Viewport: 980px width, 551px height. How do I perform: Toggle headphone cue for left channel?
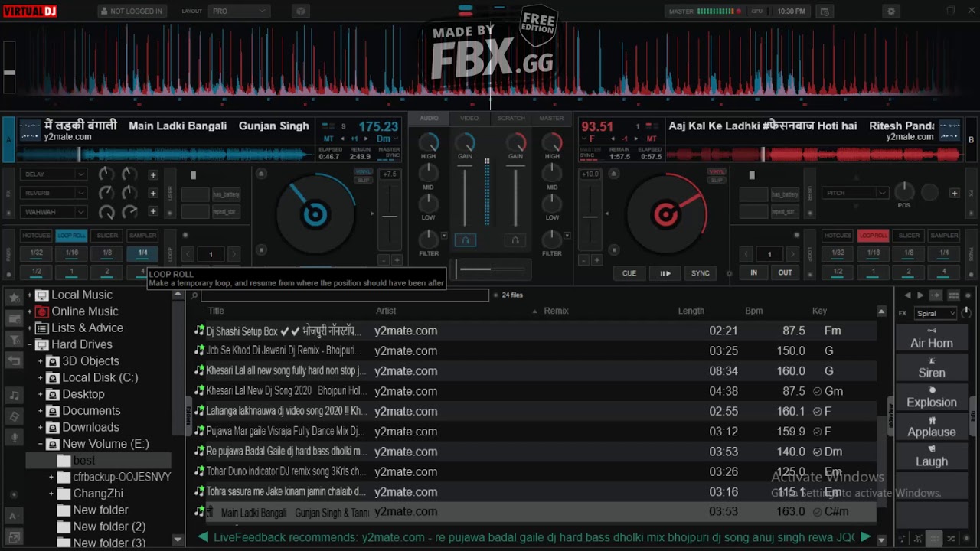tap(465, 240)
